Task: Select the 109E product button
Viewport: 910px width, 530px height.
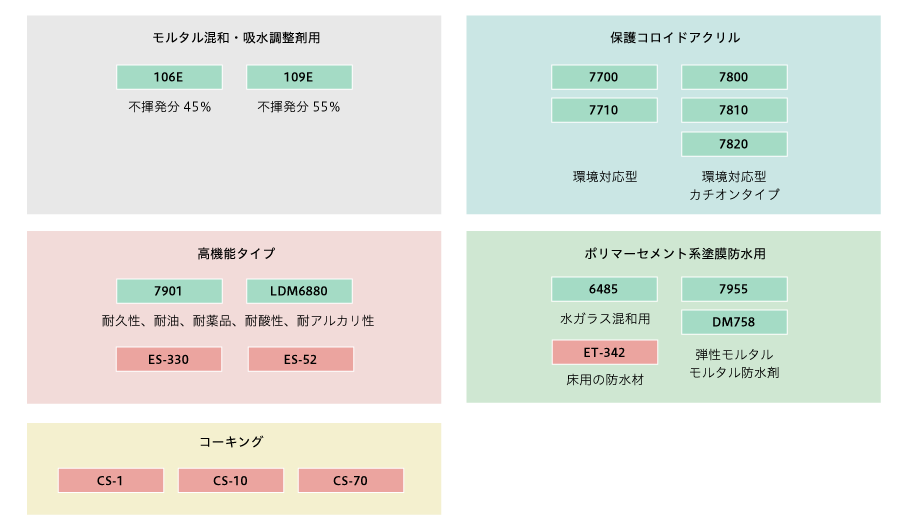Action: (299, 77)
